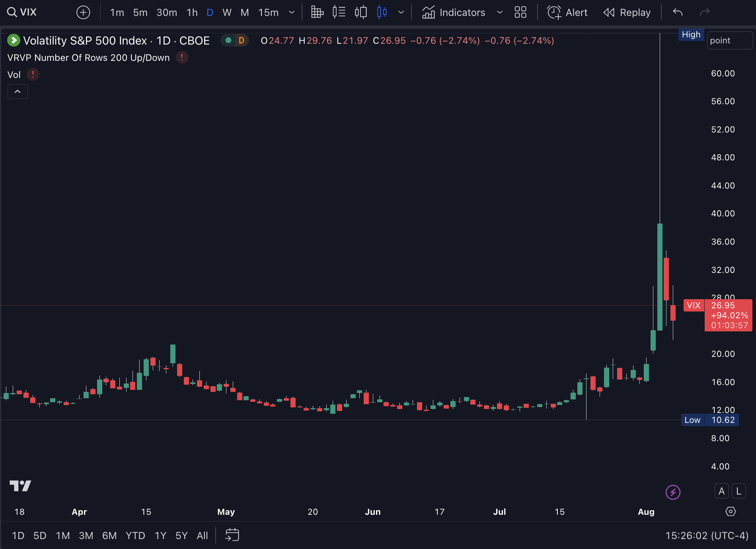
Task: Click the purple lightning flash icon
Action: 673,492
